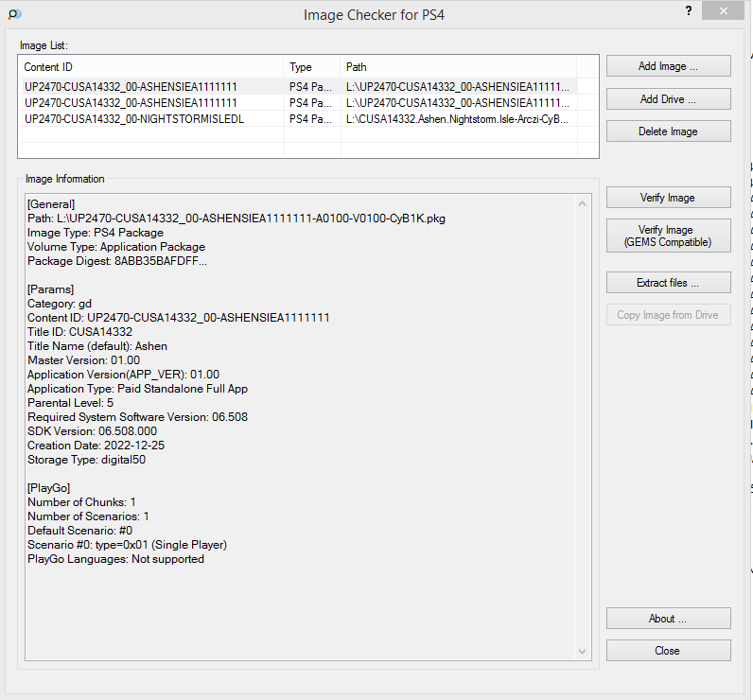Click the Close button at bottom right
753x700 pixels.
pyautogui.click(x=668, y=651)
